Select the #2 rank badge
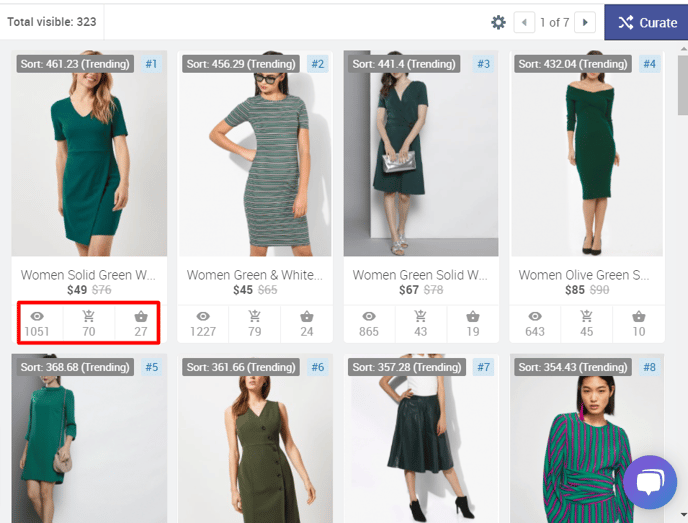688x523 pixels. [318, 64]
